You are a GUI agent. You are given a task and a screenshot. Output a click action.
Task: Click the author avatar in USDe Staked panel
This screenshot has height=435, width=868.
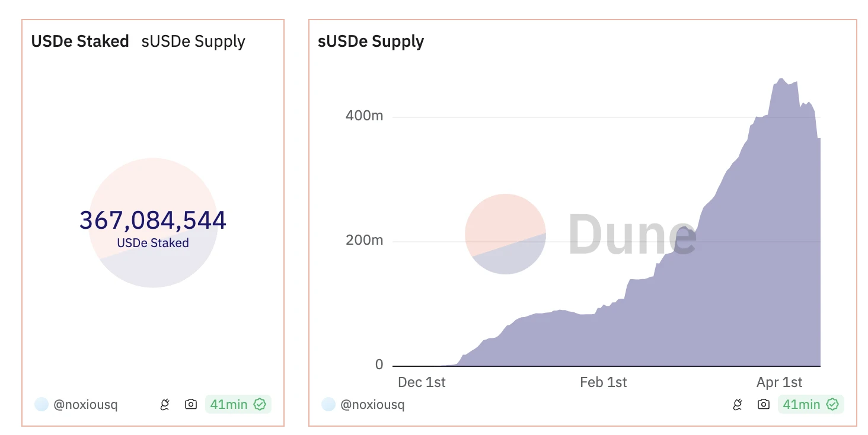42,405
